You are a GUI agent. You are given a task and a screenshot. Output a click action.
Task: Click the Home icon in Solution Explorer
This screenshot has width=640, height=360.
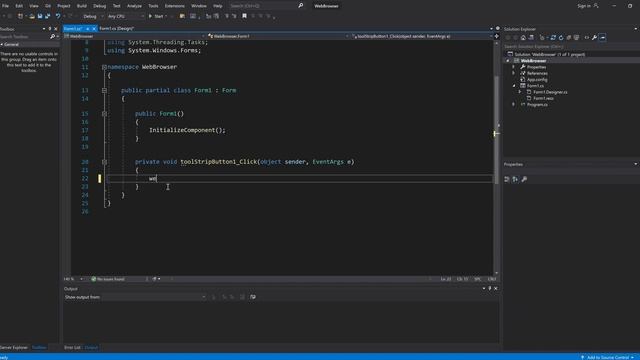523,38
